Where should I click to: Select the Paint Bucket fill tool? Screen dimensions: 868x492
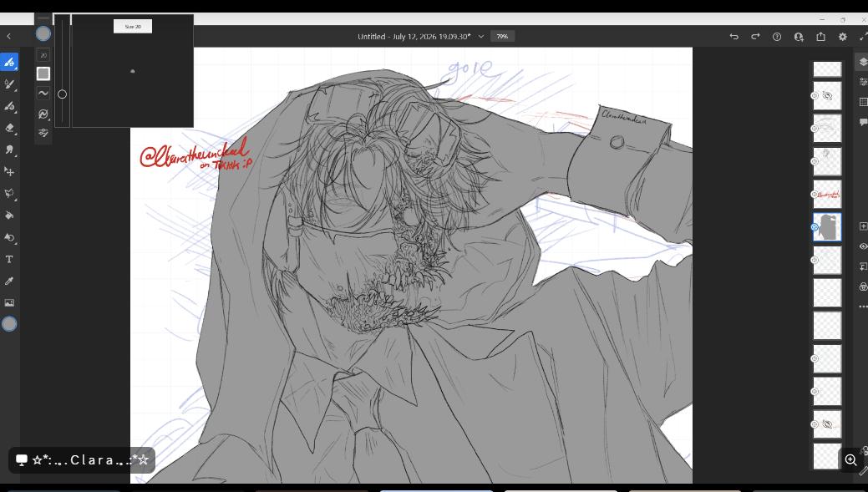9,216
